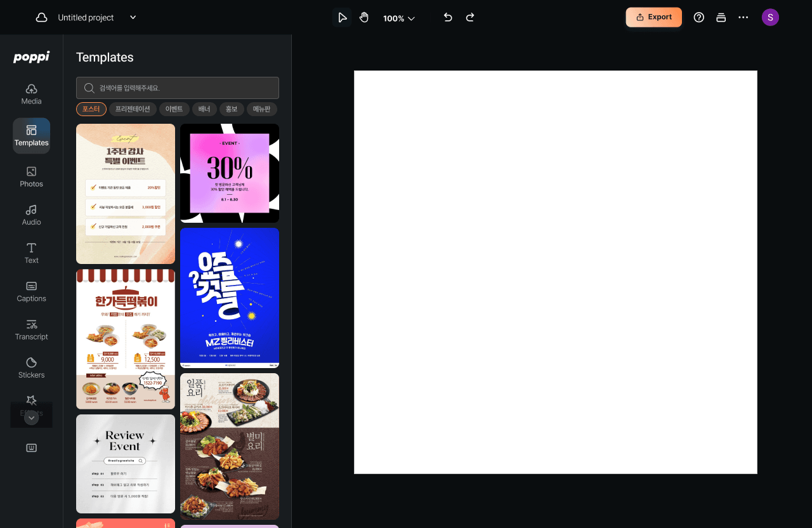This screenshot has width=812, height=528.
Task: Choose the 한가득떡볶이 menu template
Action: pyautogui.click(x=126, y=339)
